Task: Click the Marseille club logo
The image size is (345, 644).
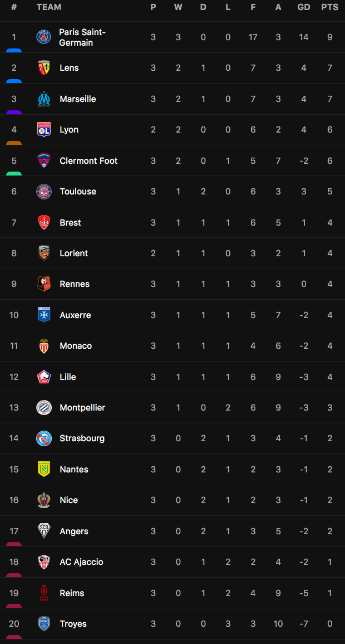Action: pyautogui.click(x=44, y=99)
